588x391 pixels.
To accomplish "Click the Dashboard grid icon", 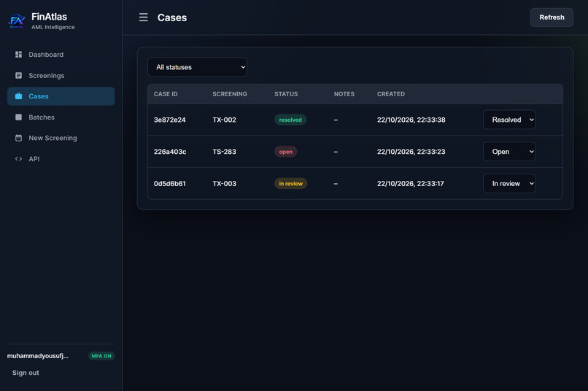I will (x=18, y=55).
